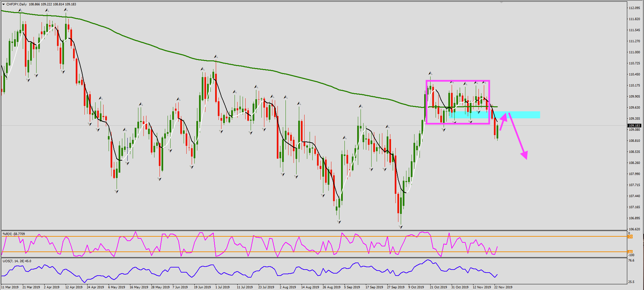This screenshot has width=644, height=290.
Task: Click the orange -20 level tag
Action: 630,237
